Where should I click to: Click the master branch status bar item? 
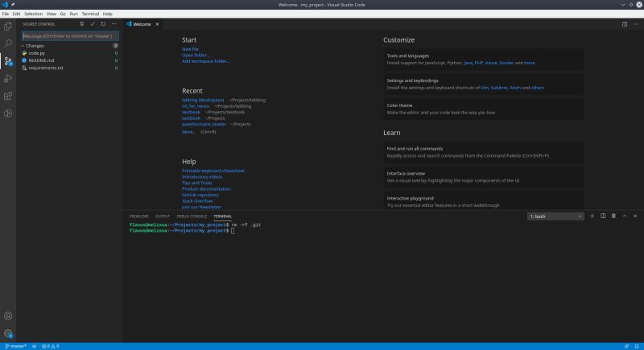pyautogui.click(x=15, y=346)
